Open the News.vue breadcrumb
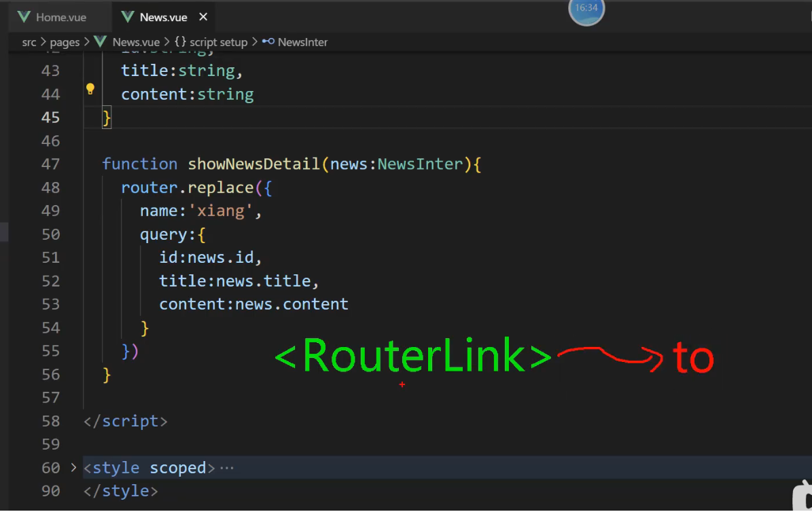This screenshot has width=812, height=512. click(136, 42)
